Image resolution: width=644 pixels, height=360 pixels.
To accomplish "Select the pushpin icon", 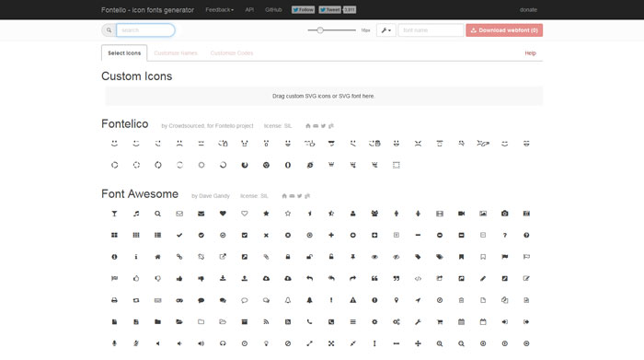I will tap(352, 257).
